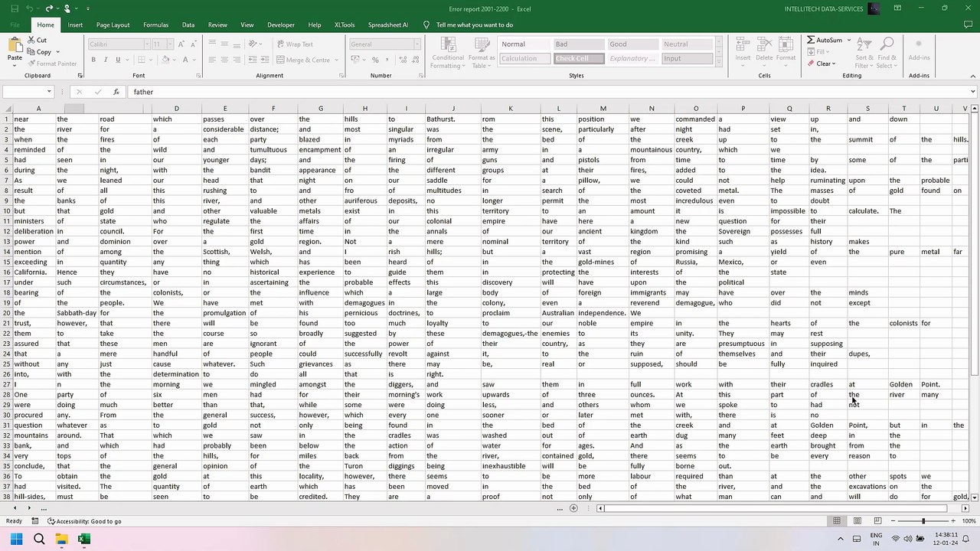Open the XLTools tab
This screenshot has width=980, height=551.
[x=345, y=24]
